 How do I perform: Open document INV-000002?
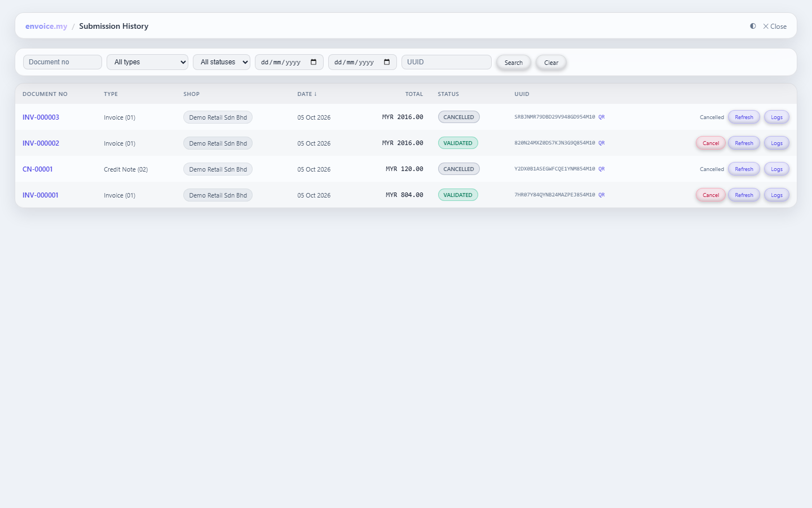click(41, 143)
